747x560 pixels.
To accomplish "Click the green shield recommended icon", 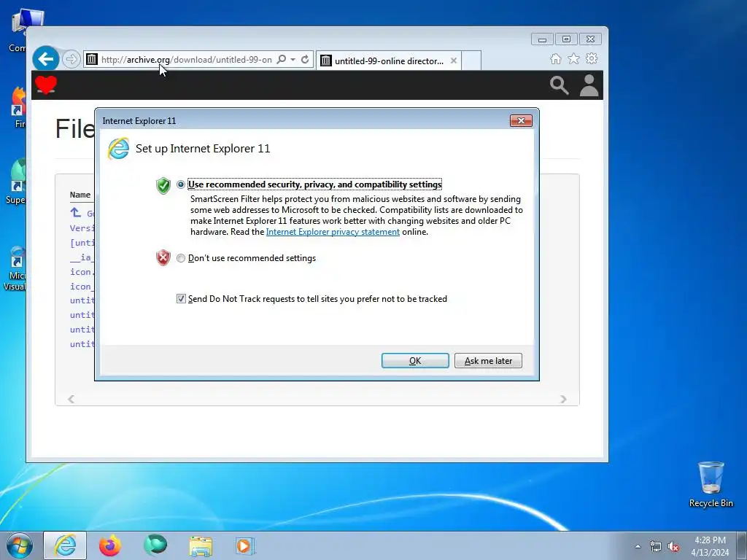I will [x=163, y=185].
